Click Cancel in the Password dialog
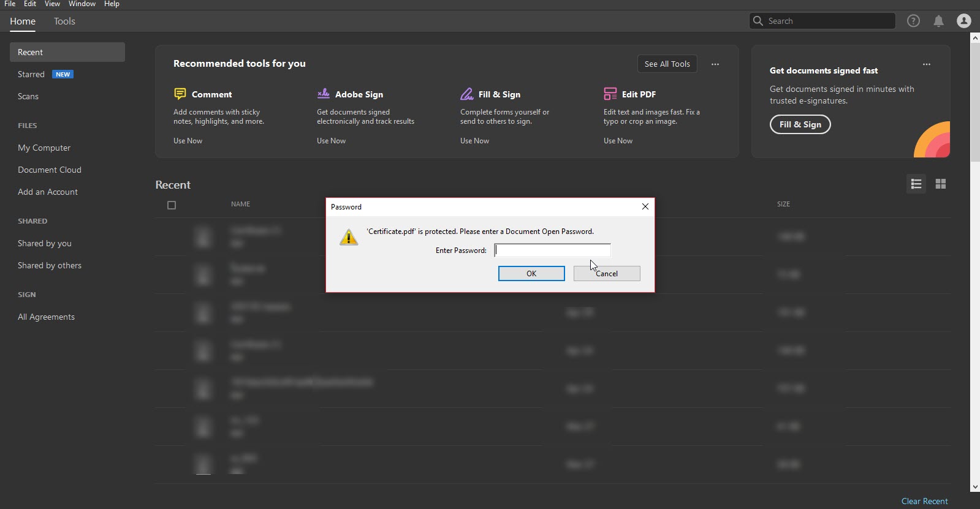The width and height of the screenshot is (980, 509). click(x=607, y=273)
